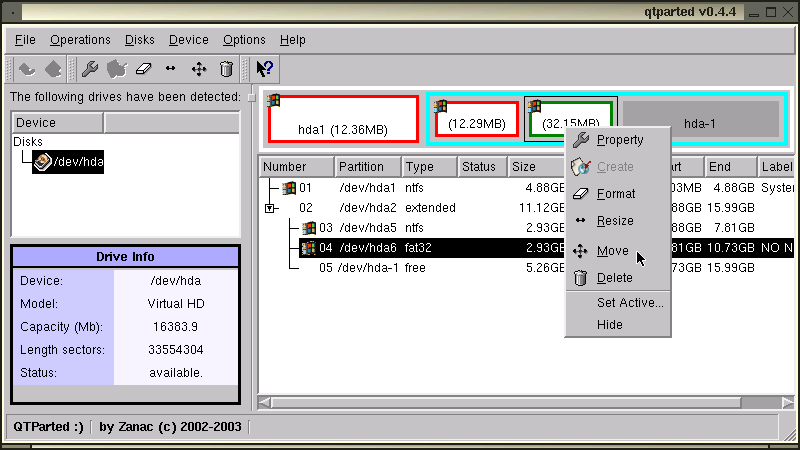Click the Resize arrows toolbar icon
Viewport: 800px width, 450px height.
171,68
